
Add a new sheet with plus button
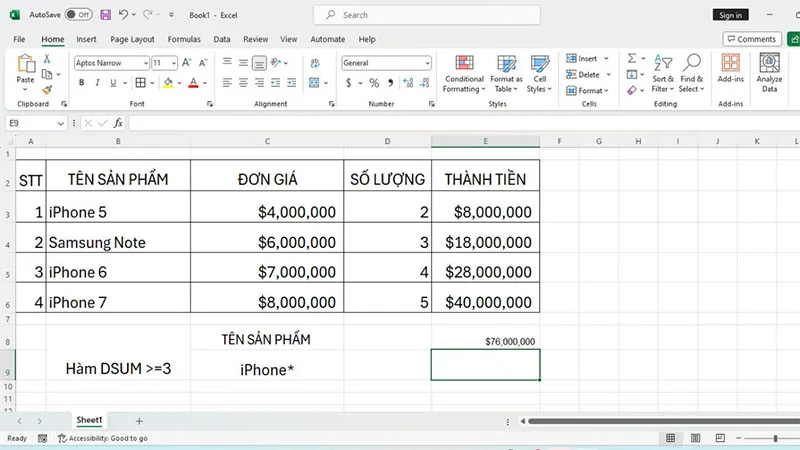pos(139,421)
